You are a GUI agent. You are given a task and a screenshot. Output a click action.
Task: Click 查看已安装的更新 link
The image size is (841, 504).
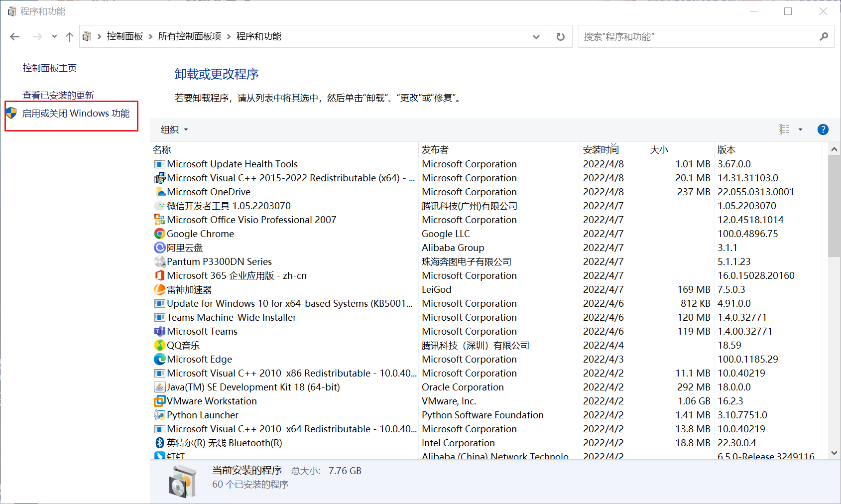click(x=58, y=95)
